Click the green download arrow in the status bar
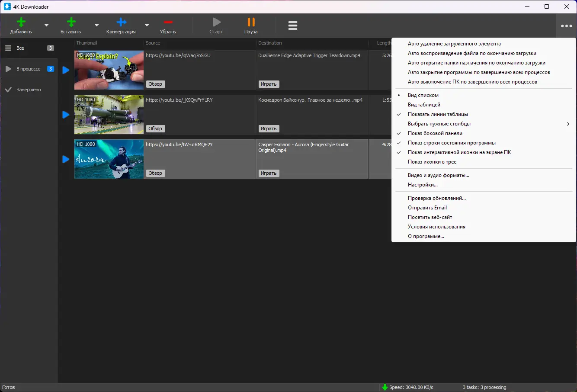 click(x=385, y=387)
